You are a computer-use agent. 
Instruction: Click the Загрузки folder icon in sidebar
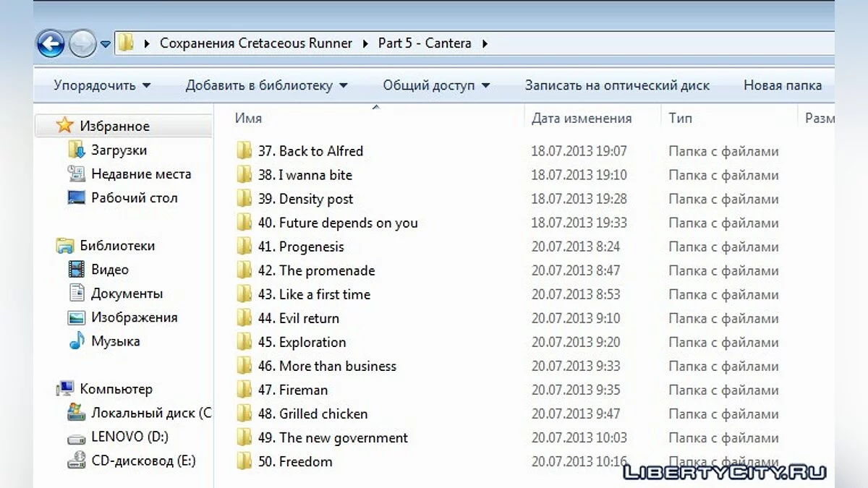point(77,150)
